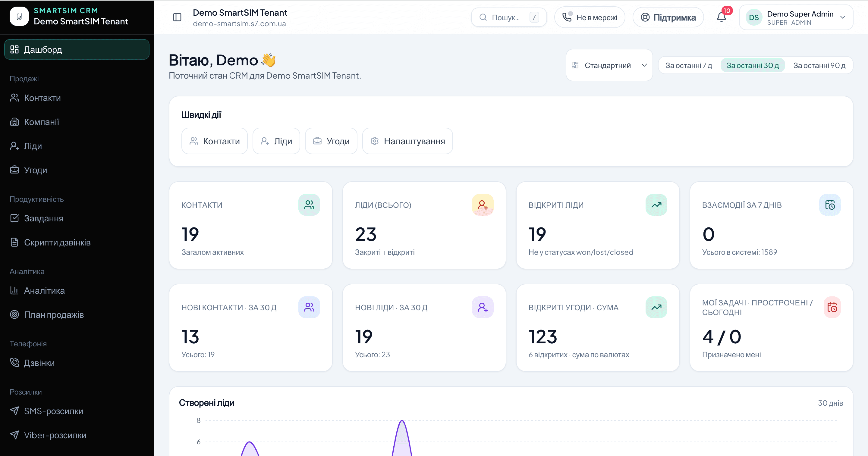
Task: Click the Ліди quick action button
Action: coord(276,141)
